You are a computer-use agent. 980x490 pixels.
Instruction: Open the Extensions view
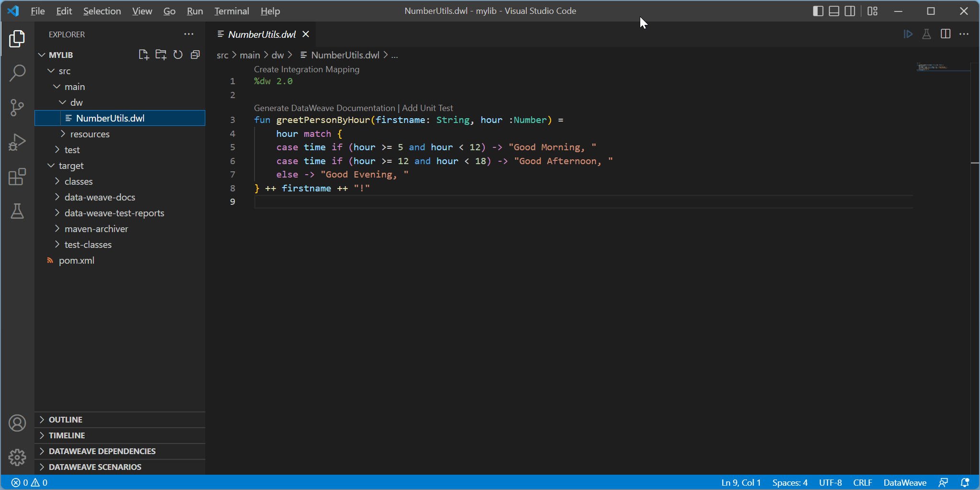[x=17, y=177]
